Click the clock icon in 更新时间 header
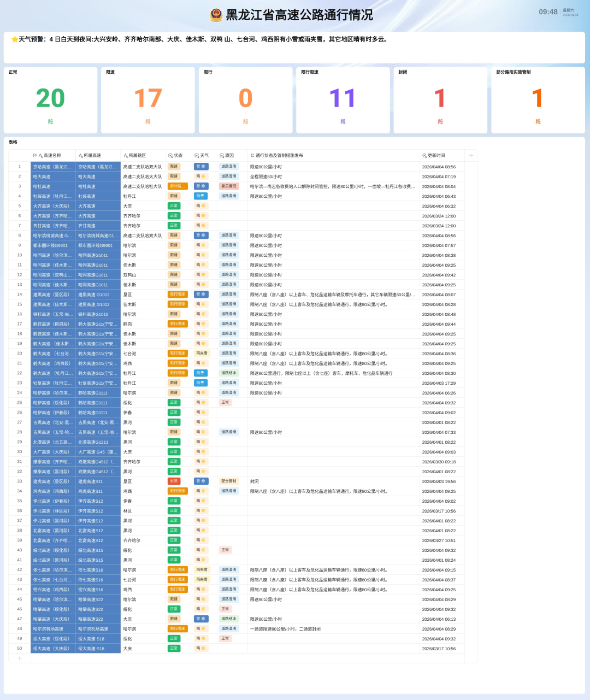Viewport: 590px width, 700px height. click(x=424, y=156)
